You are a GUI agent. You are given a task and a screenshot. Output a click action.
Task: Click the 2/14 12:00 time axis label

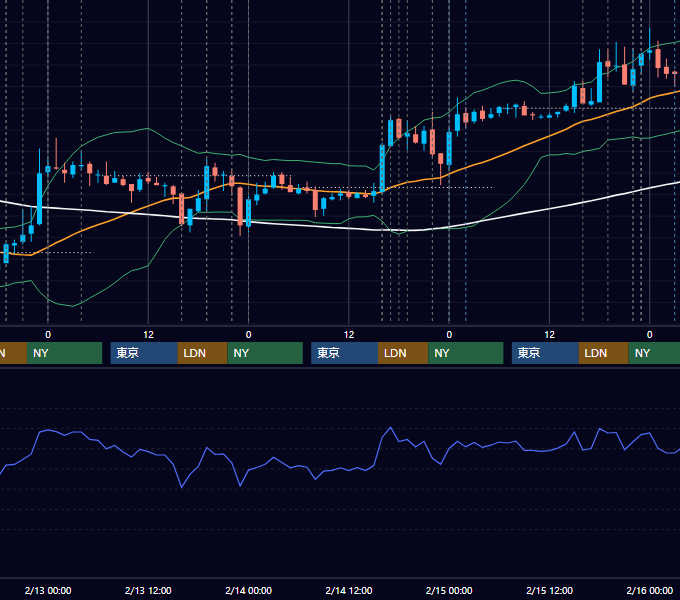click(349, 590)
